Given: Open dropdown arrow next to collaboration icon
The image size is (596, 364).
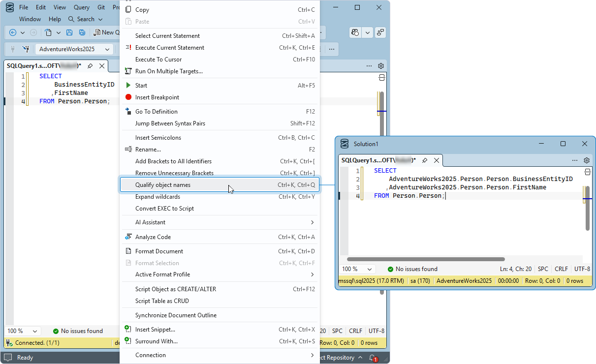Looking at the screenshot, I should [x=368, y=32].
